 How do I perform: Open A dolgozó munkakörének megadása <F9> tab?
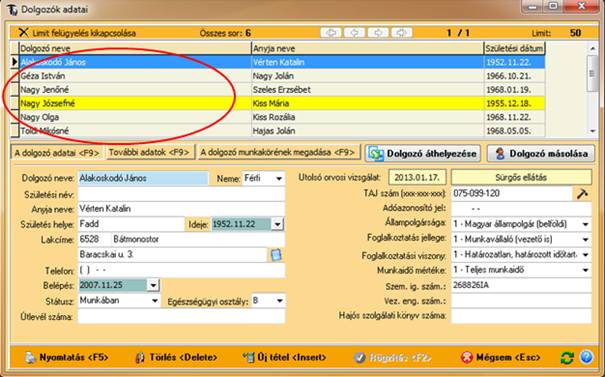[278, 152]
